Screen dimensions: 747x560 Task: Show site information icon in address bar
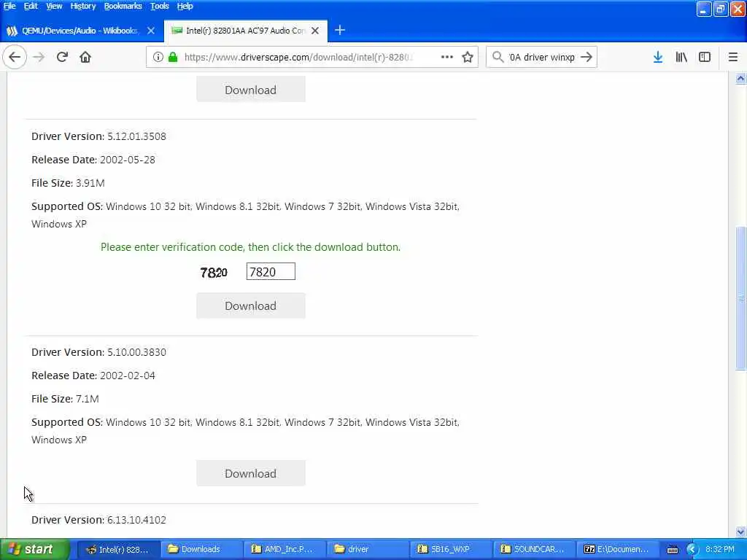coord(158,57)
